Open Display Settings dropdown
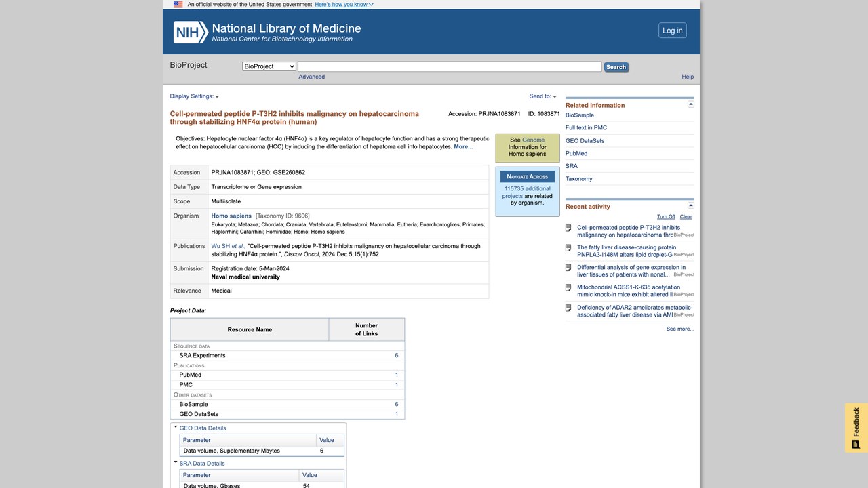The height and width of the screenshot is (488, 868). tap(194, 96)
